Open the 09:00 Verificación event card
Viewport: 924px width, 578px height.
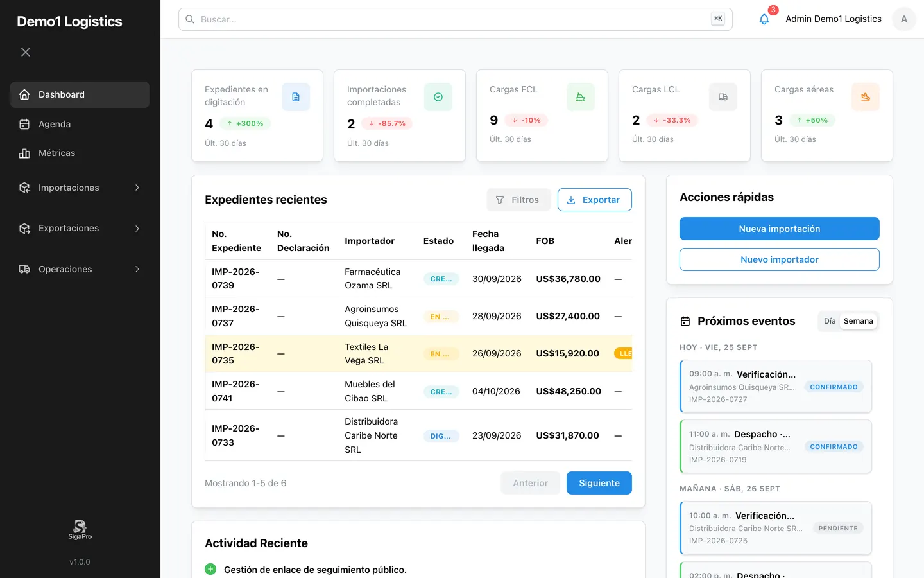pyautogui.click(x=776, y=387)
